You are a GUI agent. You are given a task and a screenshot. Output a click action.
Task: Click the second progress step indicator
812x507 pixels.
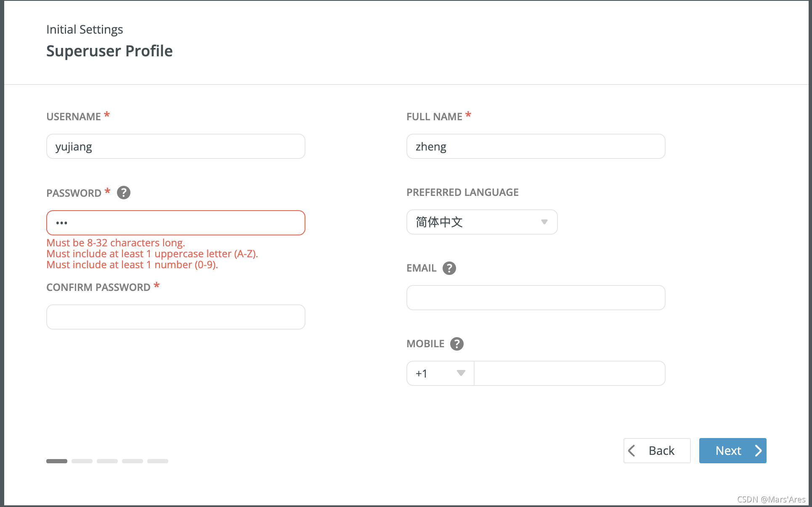coord(82,461)
